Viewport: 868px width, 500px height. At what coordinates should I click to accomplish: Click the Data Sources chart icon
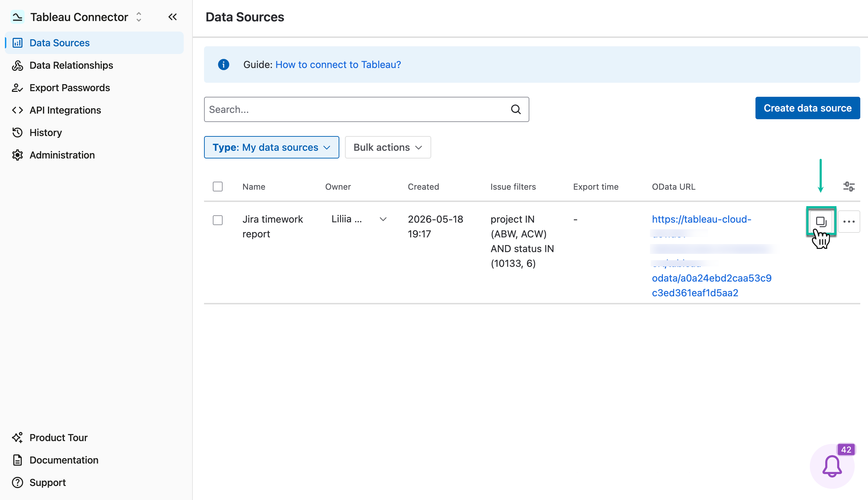click(18, 43)
